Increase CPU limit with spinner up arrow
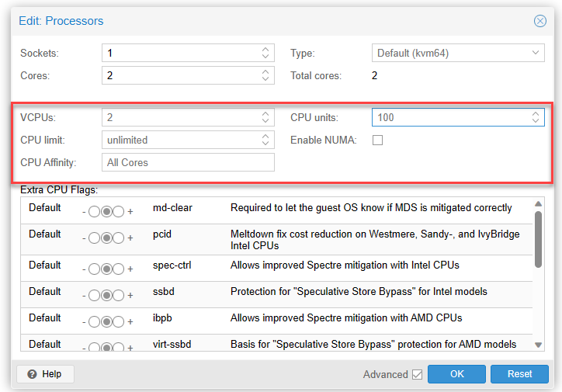562x392 pixels. [x=265, y=137]
